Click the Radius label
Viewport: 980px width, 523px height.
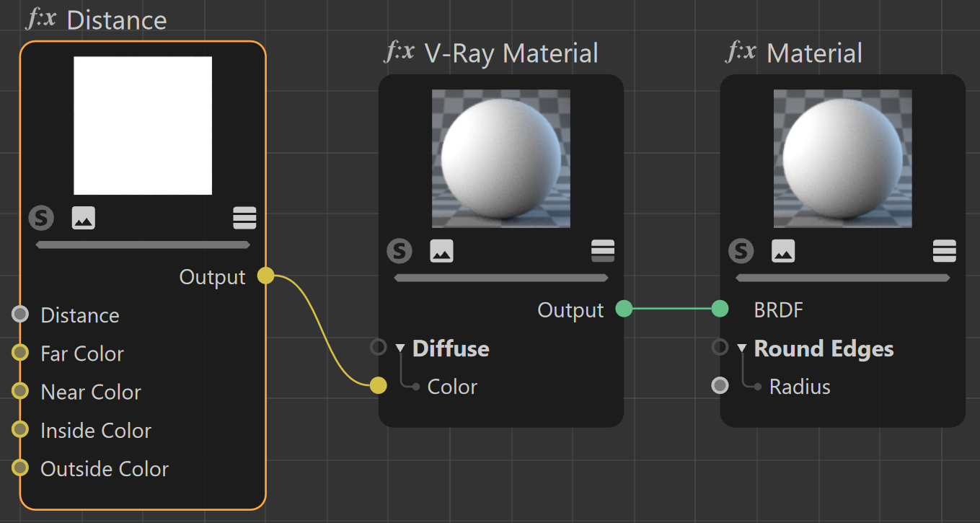[x=800, y=387]
